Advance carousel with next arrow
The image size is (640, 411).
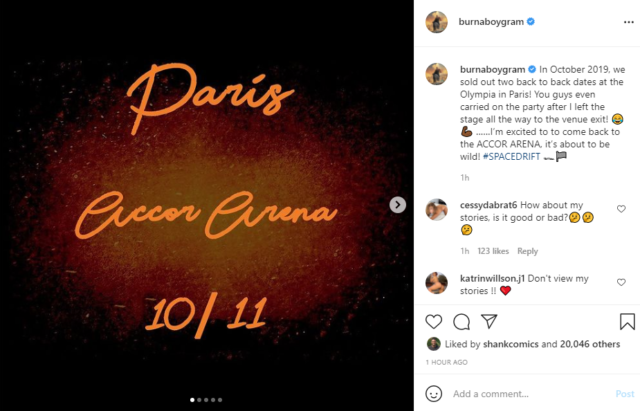[398, 205]
